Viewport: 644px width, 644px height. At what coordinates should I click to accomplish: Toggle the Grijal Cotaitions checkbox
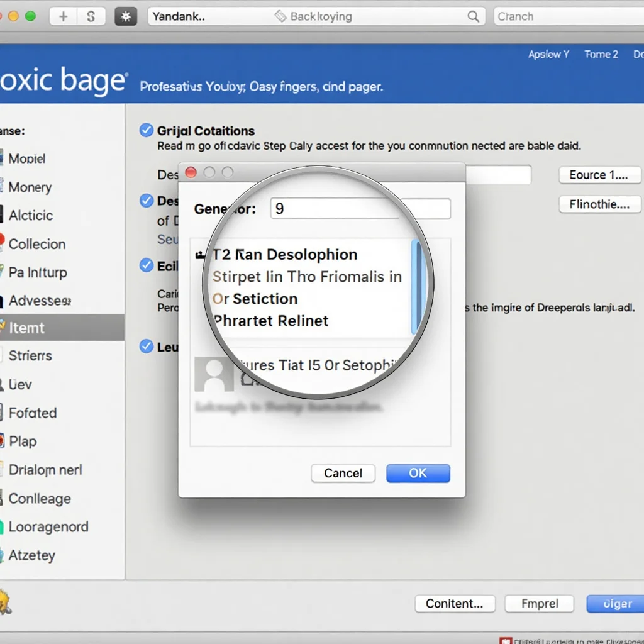coord(146,130)
